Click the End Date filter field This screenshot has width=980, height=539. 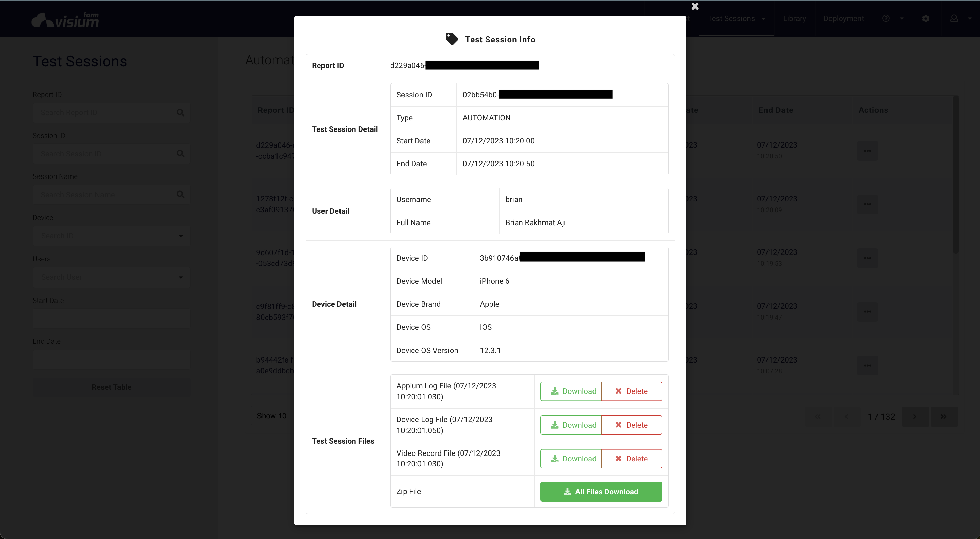pos(111,359)
